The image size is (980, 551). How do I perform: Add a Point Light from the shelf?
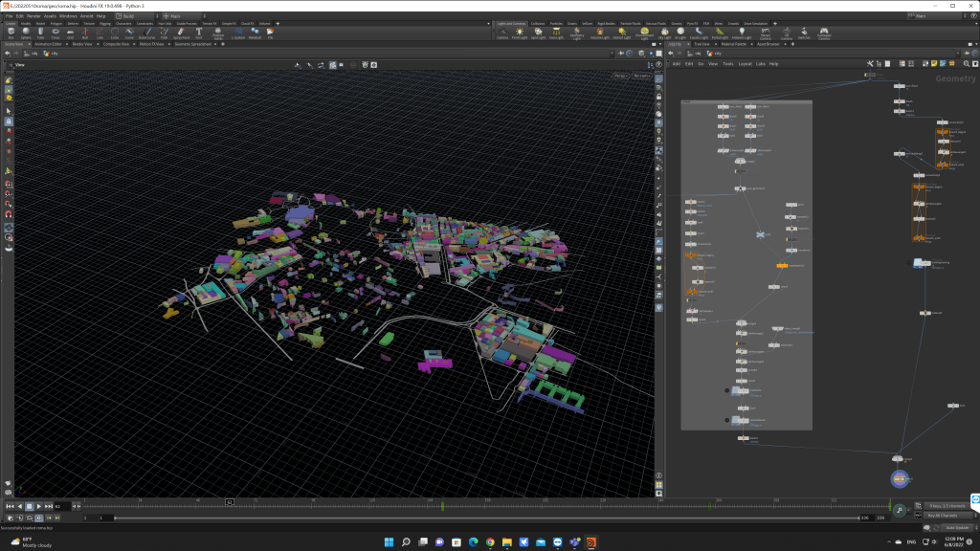point(522,33)
